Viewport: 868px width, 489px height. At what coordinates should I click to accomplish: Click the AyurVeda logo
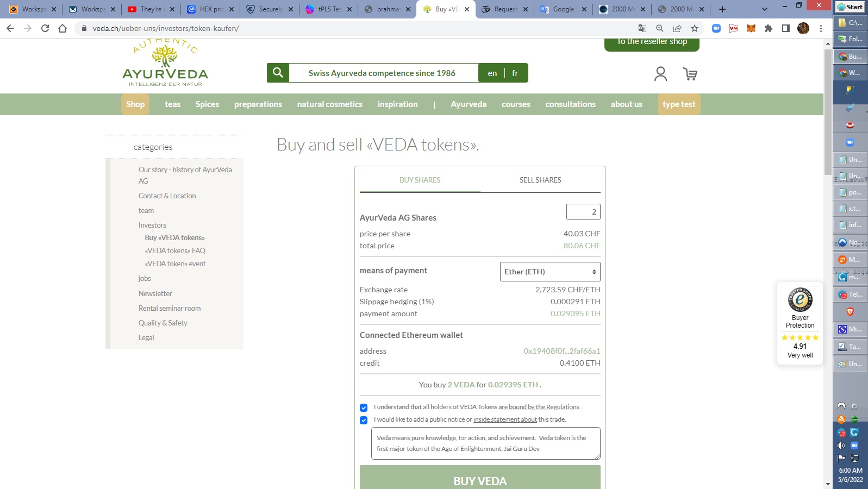165,62
